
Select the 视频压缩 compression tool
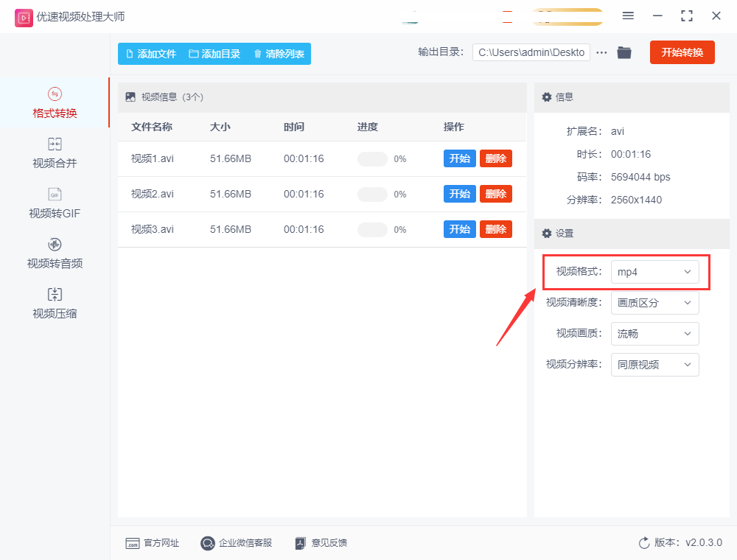point(53,304)
